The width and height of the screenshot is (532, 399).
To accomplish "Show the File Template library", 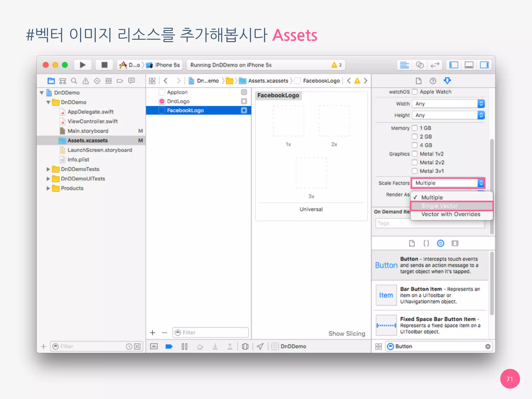I will pos(412,243).
